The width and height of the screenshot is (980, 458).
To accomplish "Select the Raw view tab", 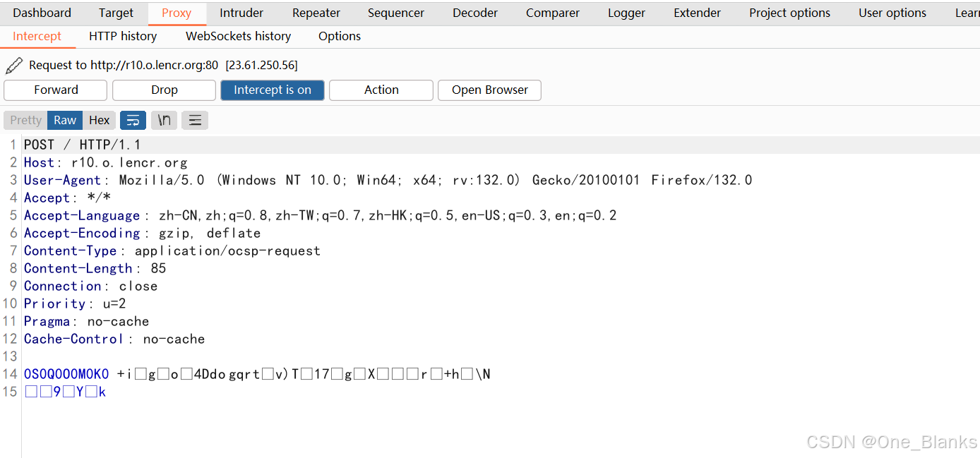I will tap(65, 121).
